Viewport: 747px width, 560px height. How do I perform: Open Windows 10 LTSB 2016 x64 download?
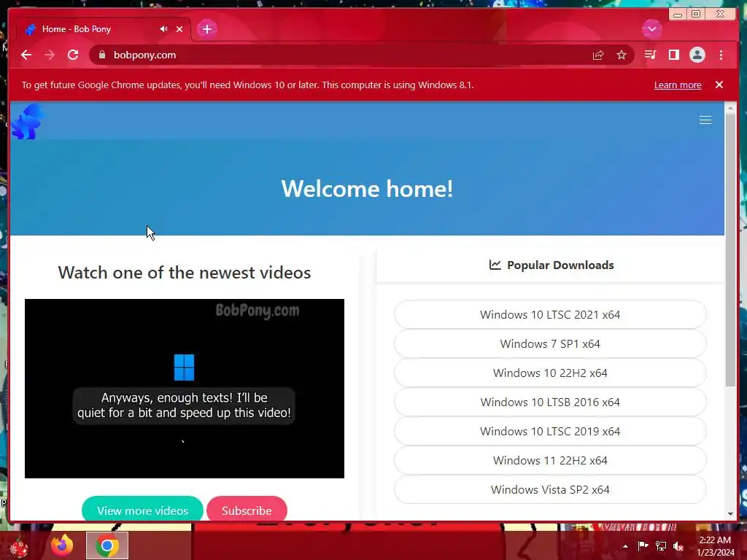(550, 402)
